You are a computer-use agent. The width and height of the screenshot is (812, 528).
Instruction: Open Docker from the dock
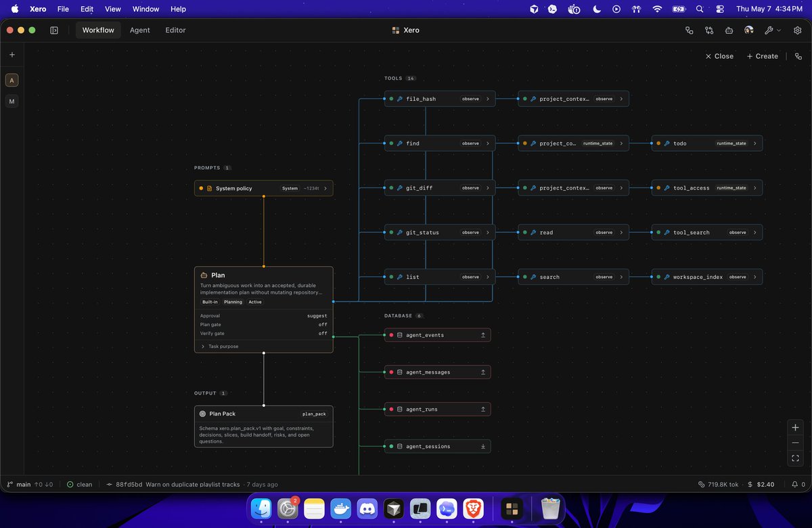341,508
